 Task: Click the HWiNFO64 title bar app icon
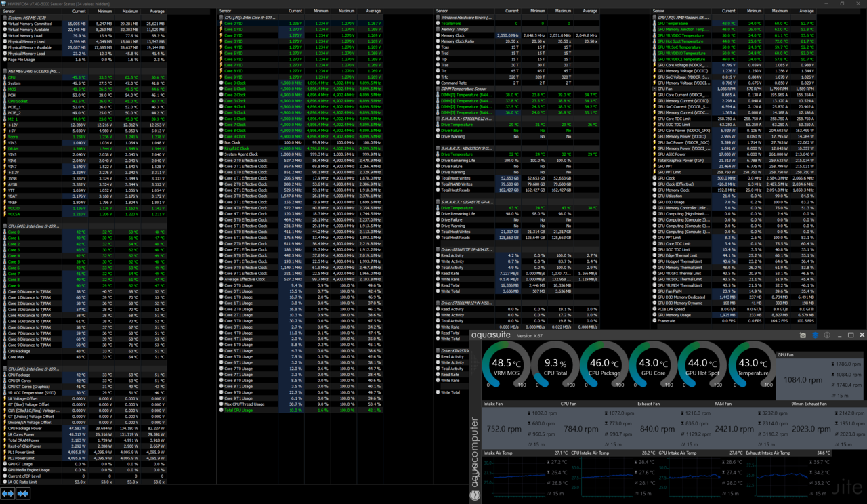point(4,3)
